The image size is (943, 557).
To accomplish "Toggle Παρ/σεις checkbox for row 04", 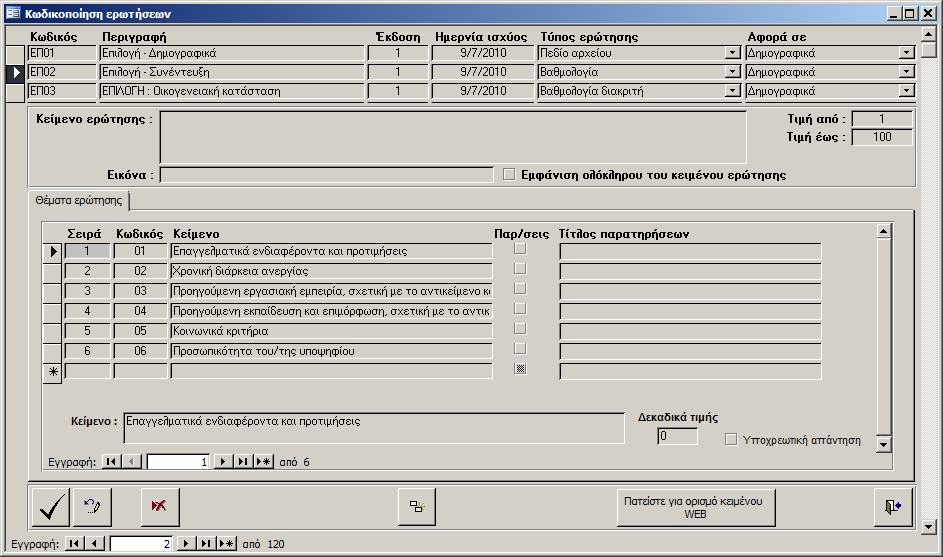I will (x=520, y=309).
